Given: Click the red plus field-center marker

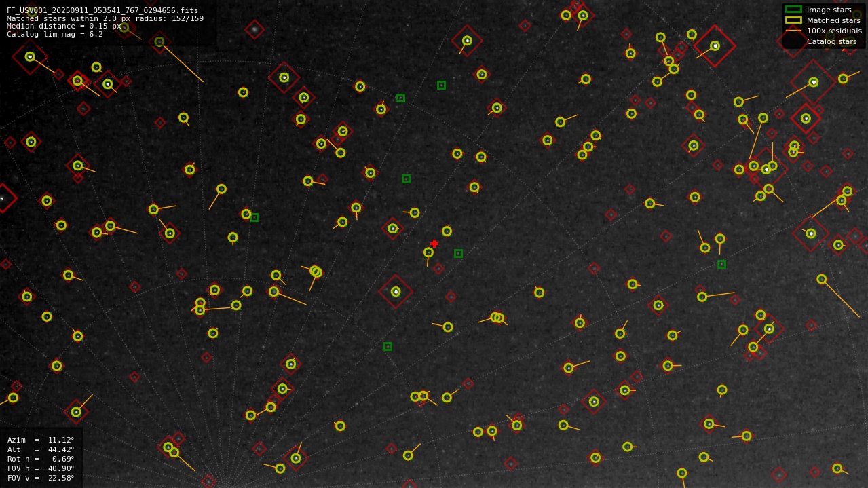Looking at the screenshot, I should [x=434, y=244].
